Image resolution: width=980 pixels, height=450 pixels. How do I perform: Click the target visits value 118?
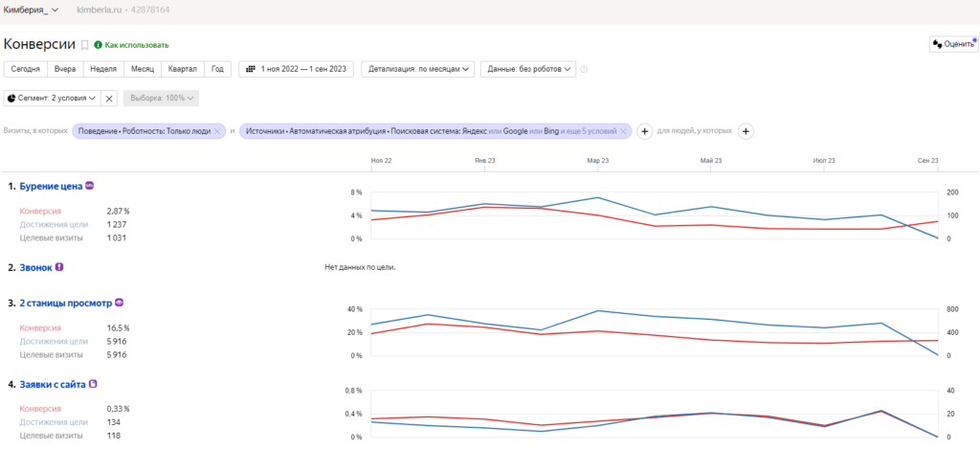pos(114,436)
